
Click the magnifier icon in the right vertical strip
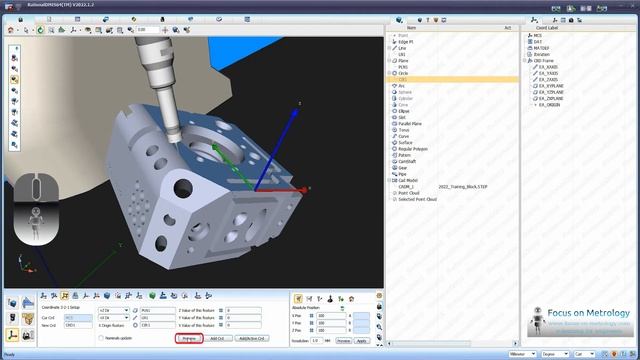(379, 327)
